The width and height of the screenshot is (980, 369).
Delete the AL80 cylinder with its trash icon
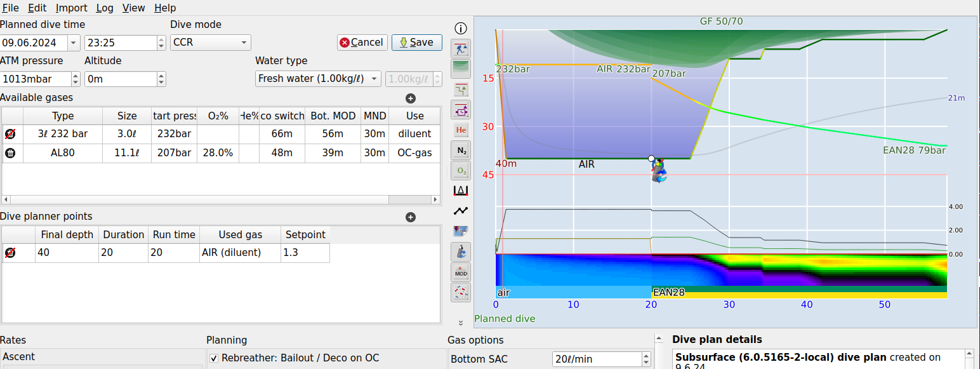(x=11, y=152)
